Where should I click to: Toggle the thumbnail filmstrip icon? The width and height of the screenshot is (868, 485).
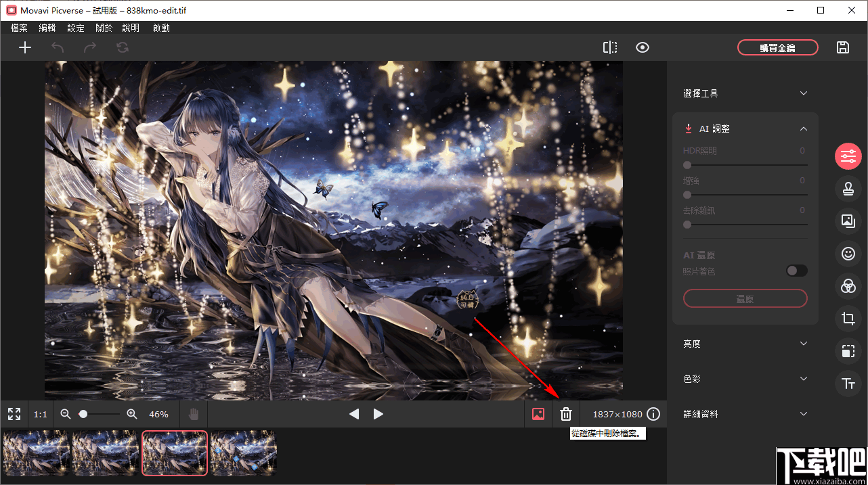pyautogui.click(x=538, y=414)
